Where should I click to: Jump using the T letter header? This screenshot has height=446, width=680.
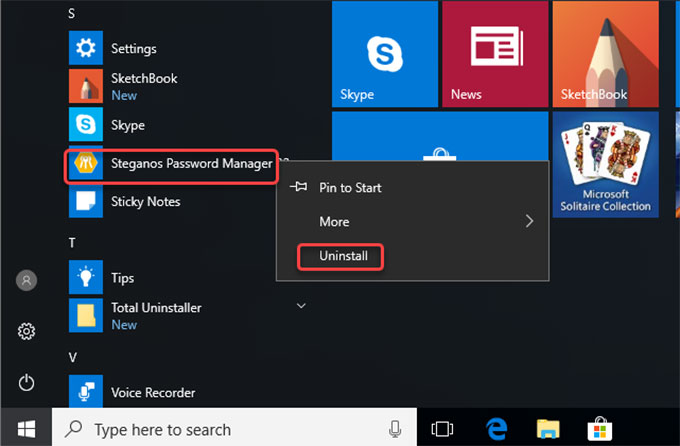coord(72,243)
